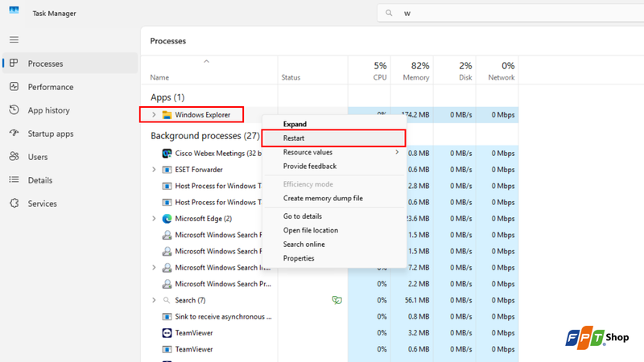Click first TeamViewer logo icon

[167, 333]
